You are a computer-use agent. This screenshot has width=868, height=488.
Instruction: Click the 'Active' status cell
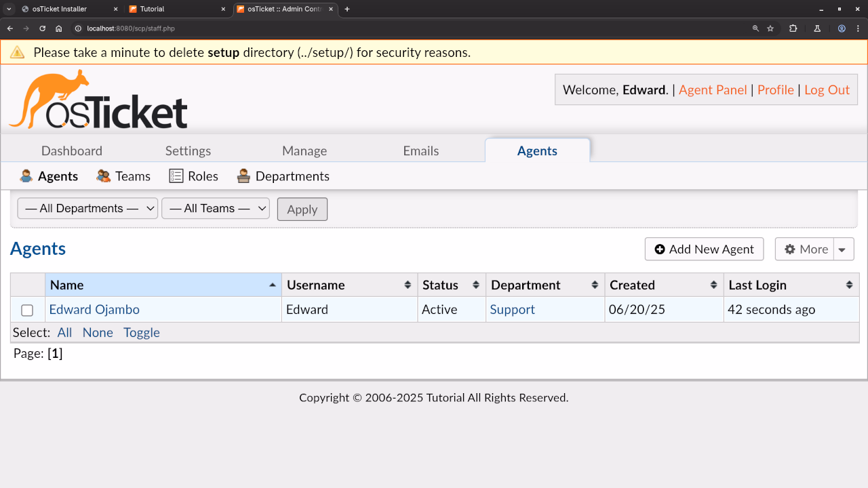click(x=452, y=310)
